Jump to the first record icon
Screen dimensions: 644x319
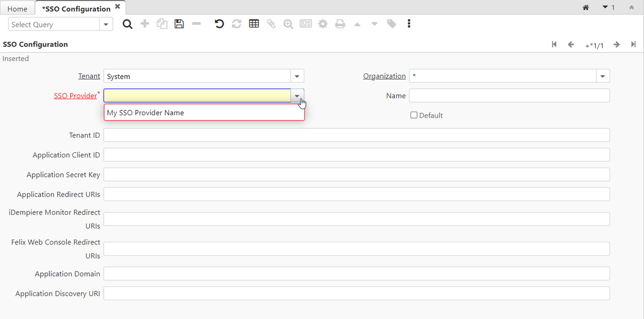(x=554, y=44)
